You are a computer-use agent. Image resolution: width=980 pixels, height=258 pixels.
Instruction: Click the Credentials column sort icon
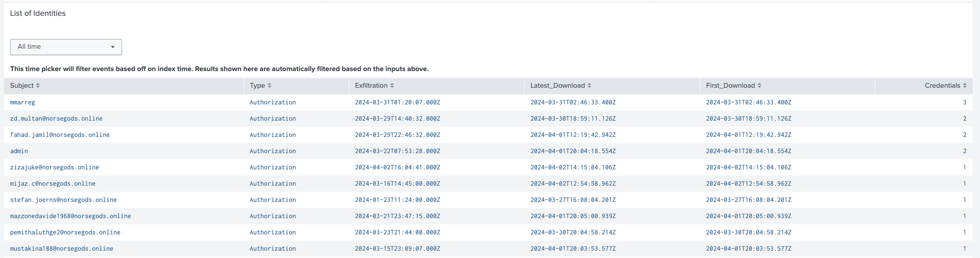coord(965,86)
